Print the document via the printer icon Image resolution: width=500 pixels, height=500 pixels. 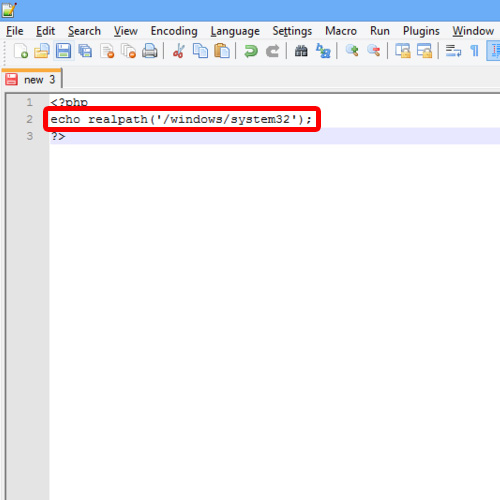pos(150,51)
